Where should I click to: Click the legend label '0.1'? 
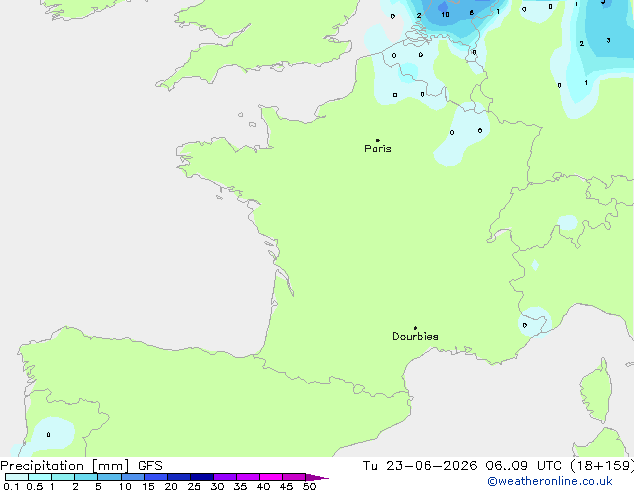click(x=11, y=486)
